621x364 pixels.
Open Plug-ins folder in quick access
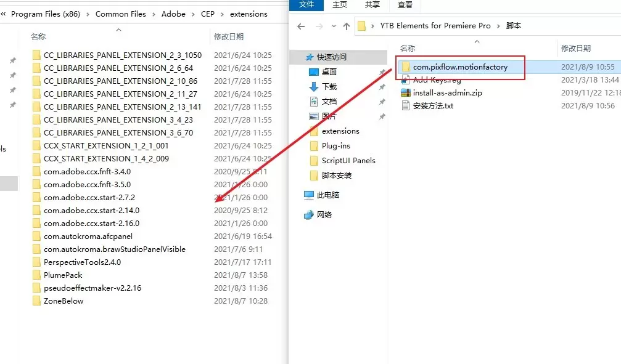click(336, 146)
